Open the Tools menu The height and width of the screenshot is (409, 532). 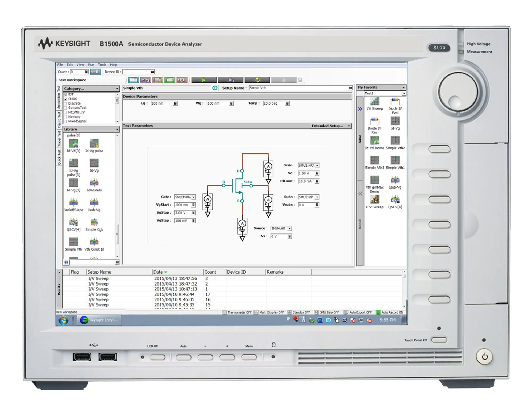(102, 65)
